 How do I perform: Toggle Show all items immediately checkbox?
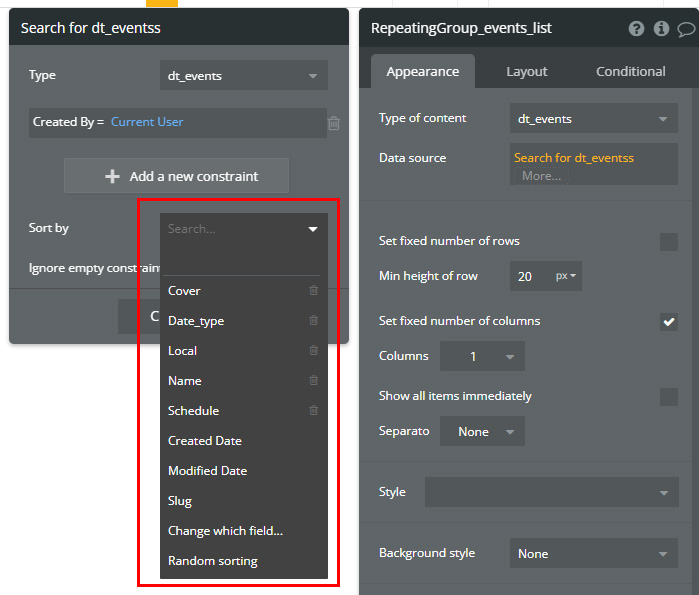pyautogui.click(x=669, y=397)
